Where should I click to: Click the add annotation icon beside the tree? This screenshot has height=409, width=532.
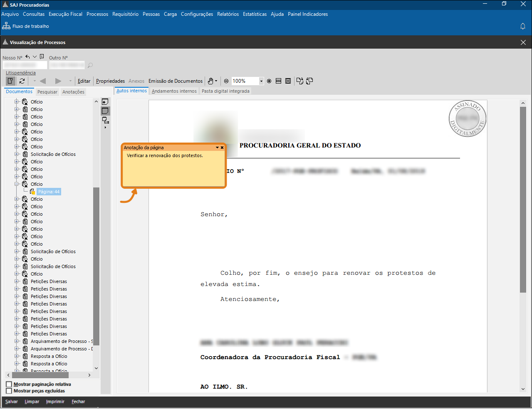tap(105, 102)
